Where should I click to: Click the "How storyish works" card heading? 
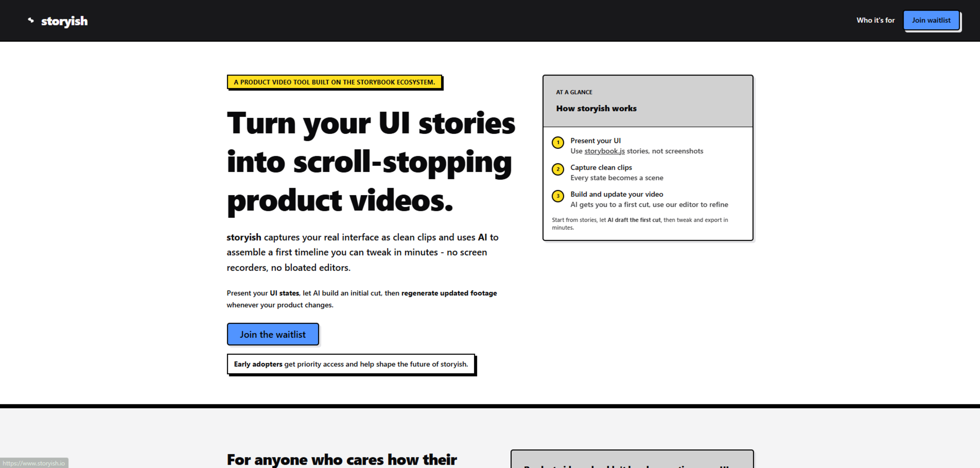tap(596, 109)
